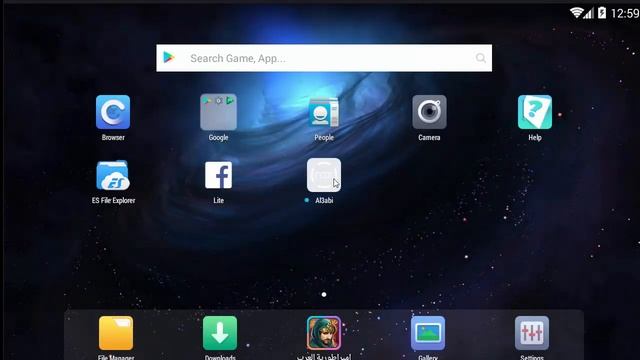640x360 pixels.
Task: Click the Google folder label
Action: (218, 138)
